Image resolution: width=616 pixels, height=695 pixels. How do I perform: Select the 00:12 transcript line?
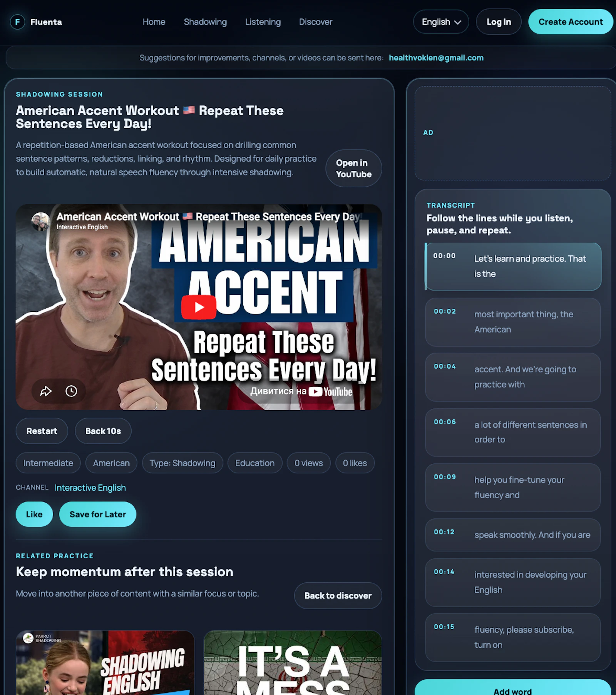point(513,535)
